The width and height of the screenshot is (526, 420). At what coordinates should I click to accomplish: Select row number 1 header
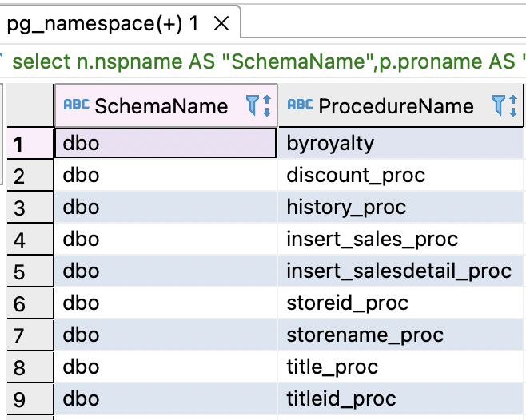click(30, 143)
